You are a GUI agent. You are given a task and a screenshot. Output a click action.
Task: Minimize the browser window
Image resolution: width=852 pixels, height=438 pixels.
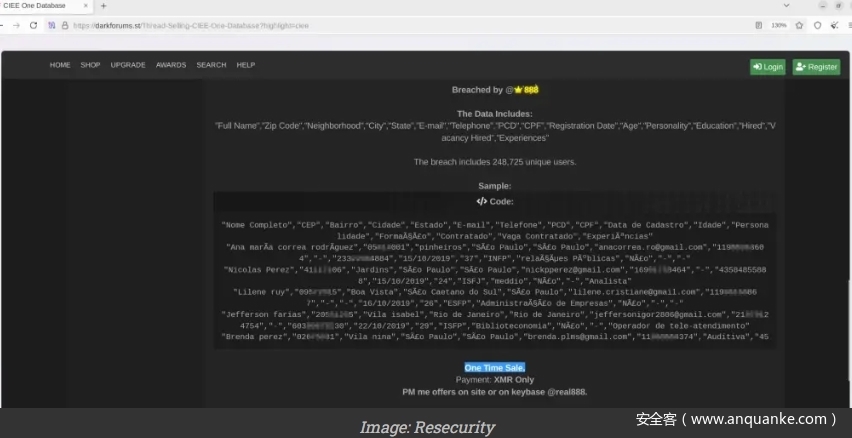[x=824, y=5]
